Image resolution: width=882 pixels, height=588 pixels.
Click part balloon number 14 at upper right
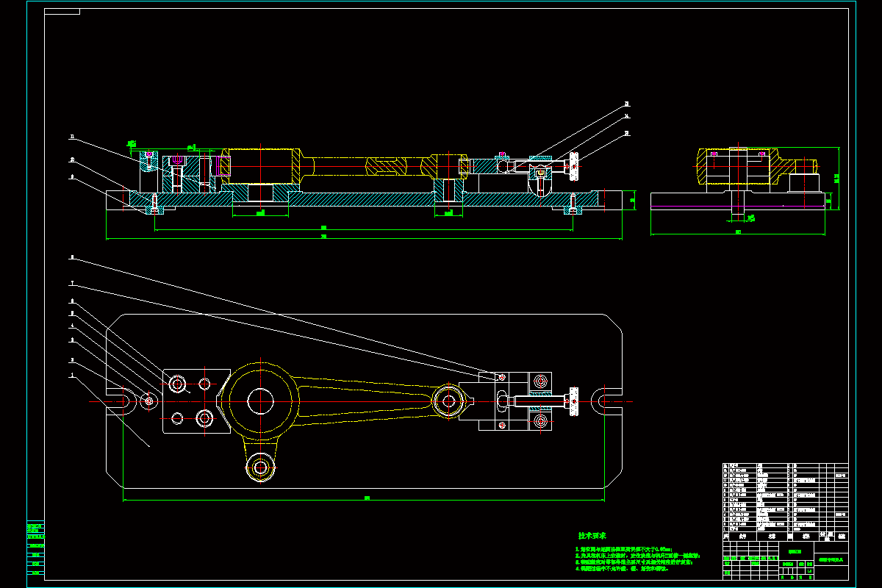pos(627,115)
